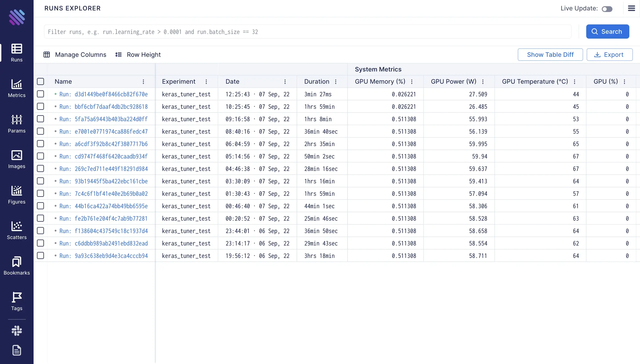Open the Runs page in sidebar
Screen dimensions: 640x364
(x=17, y=53)
